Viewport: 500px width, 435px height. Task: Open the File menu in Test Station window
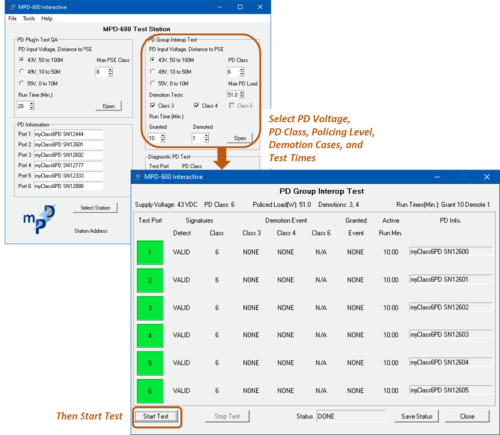pyautogui.click(x=12, y=19)
